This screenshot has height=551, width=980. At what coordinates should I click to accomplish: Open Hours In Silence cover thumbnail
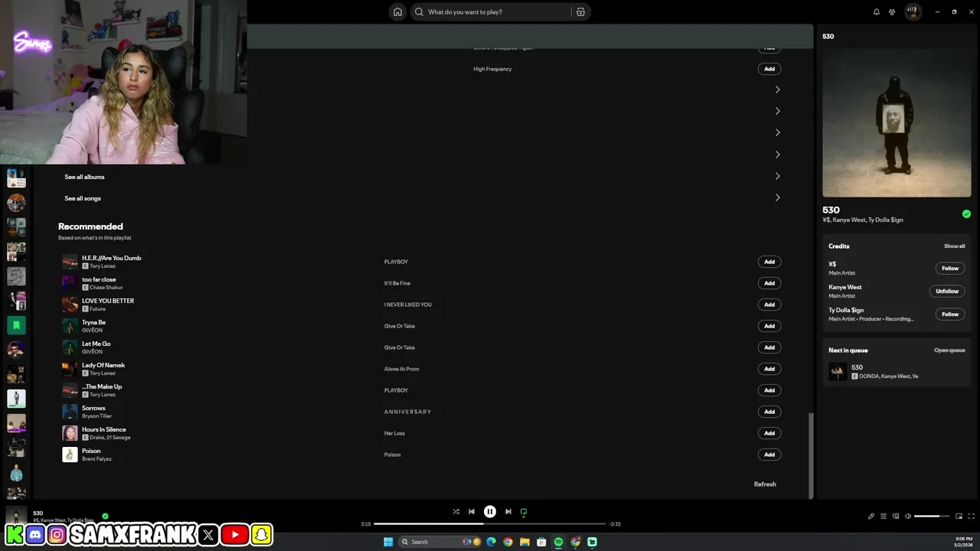tap(70, 433)
